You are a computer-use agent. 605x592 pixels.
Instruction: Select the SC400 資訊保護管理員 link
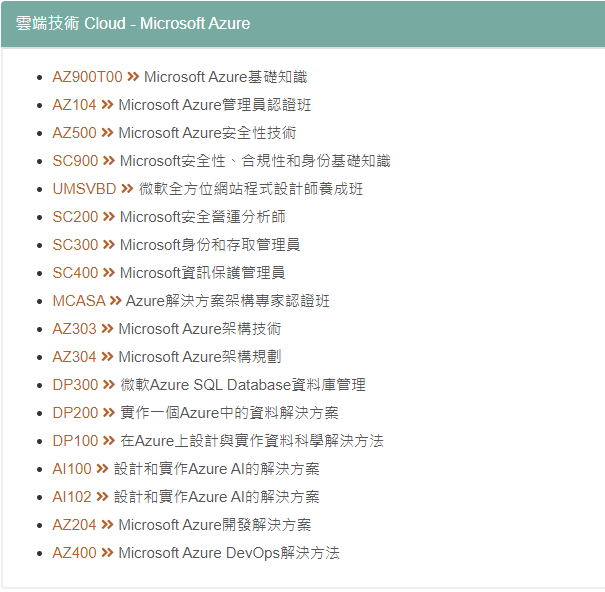169,273
